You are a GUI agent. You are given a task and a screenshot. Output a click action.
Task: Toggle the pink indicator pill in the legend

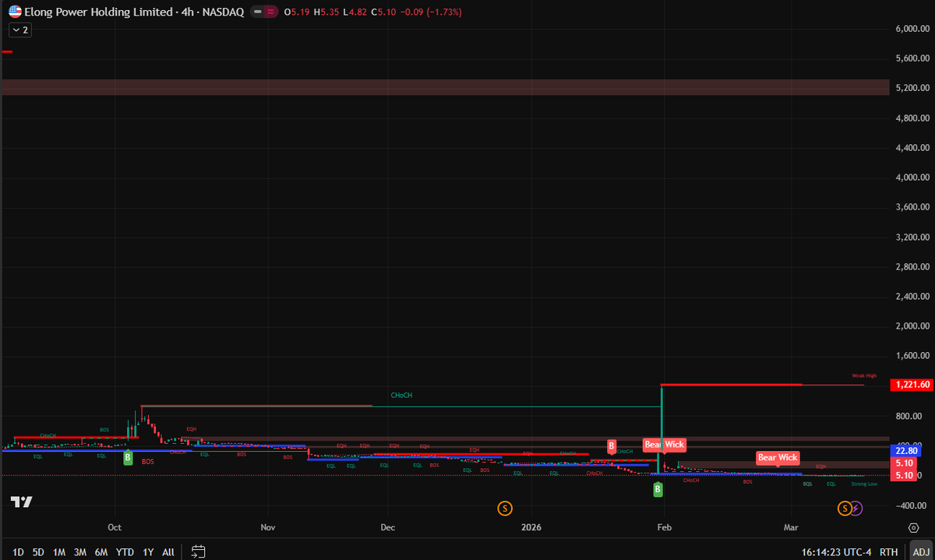point(271,12)
